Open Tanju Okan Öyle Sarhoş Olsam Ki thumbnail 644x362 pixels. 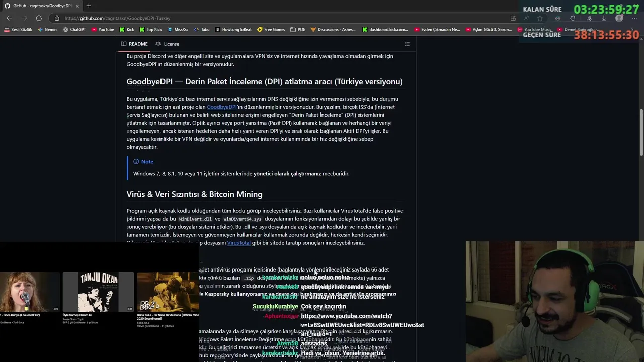[98, 292]
